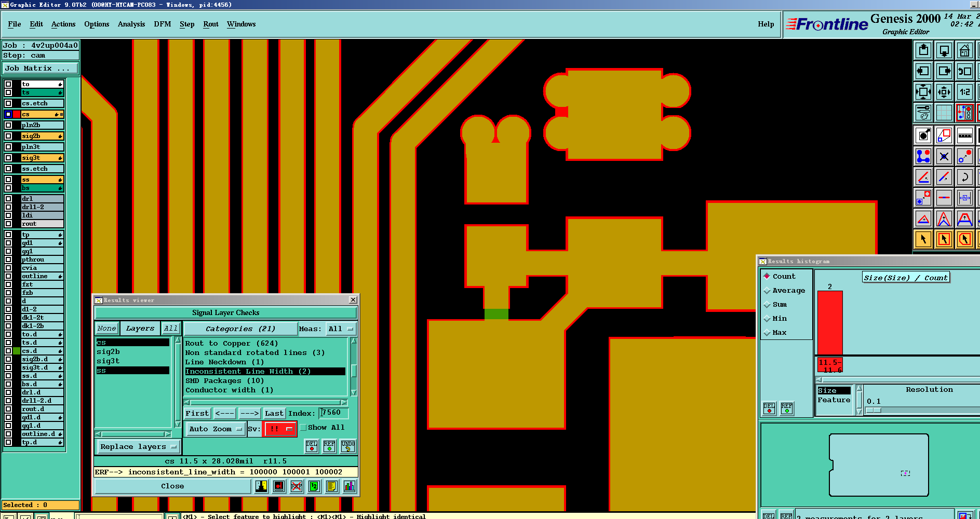Select the Count radio option
This screenshot has height=519, width=980.
coord(767,276)
